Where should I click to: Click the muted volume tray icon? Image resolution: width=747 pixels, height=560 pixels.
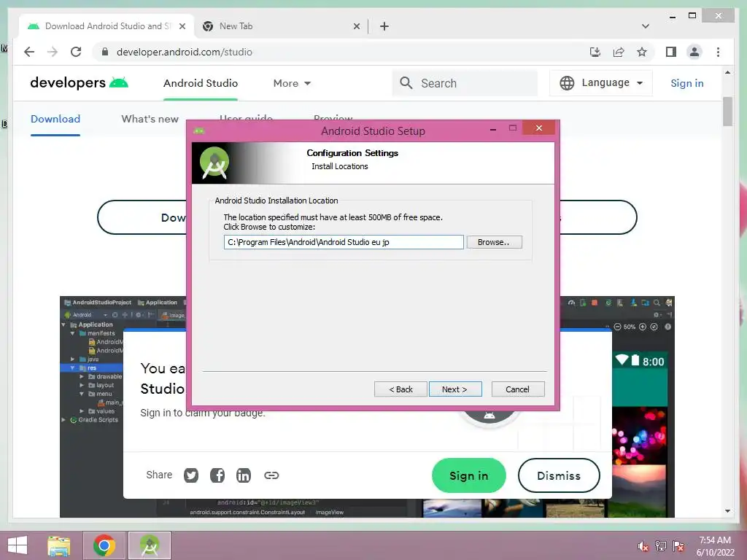[643, 546]
